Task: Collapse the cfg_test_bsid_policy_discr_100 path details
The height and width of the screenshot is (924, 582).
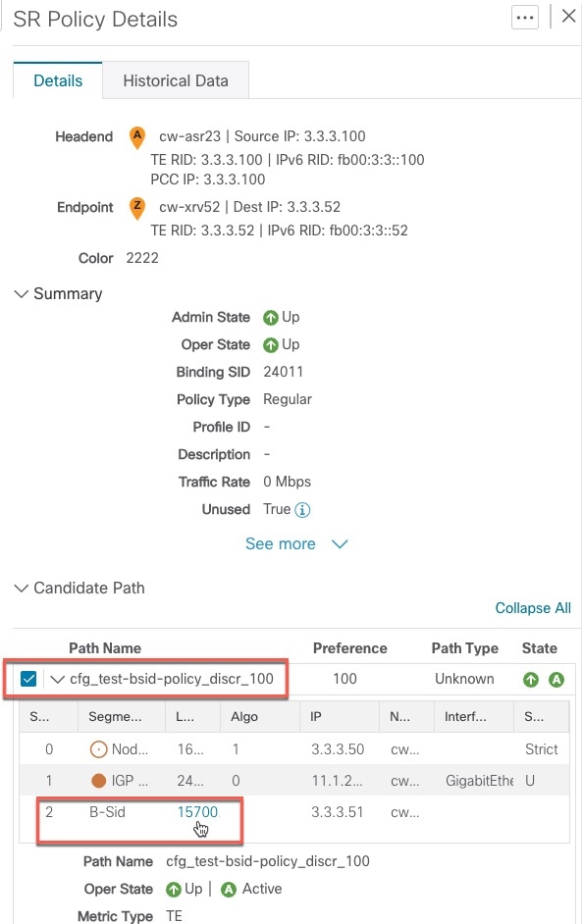Action: pyautogui.click(x=57, y=679)
